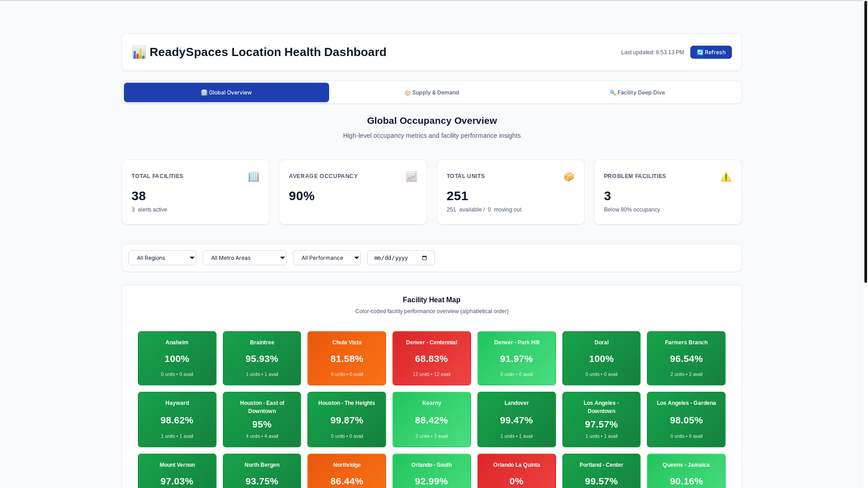Select Los Angeles - Gardena tile
Image resolution: width=868 pixels, height=488 pixels.
686,419
